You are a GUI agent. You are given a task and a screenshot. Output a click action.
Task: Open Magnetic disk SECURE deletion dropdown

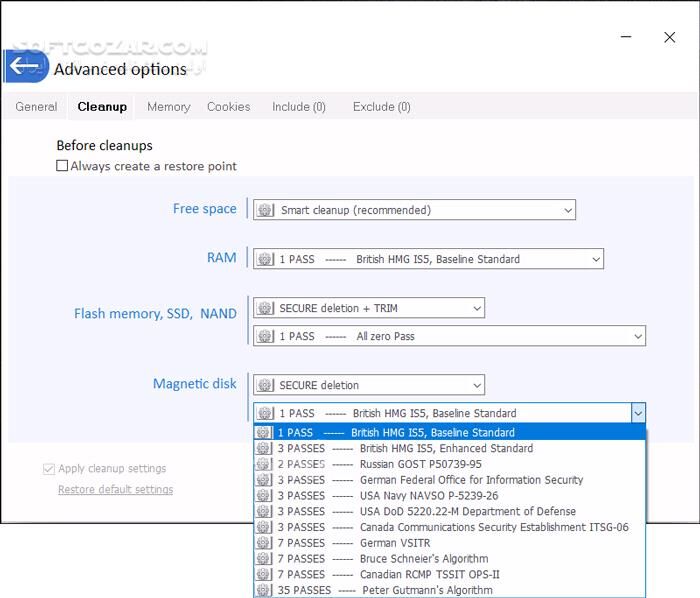pos(477,385)
